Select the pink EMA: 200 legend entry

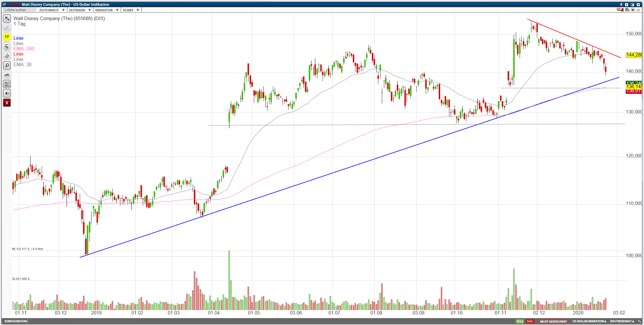tap(24, 49)
